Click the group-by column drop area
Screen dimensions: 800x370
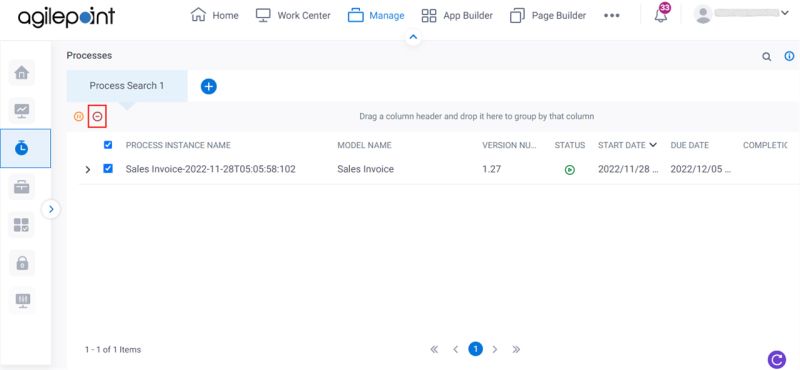click(x=477, y=116)
